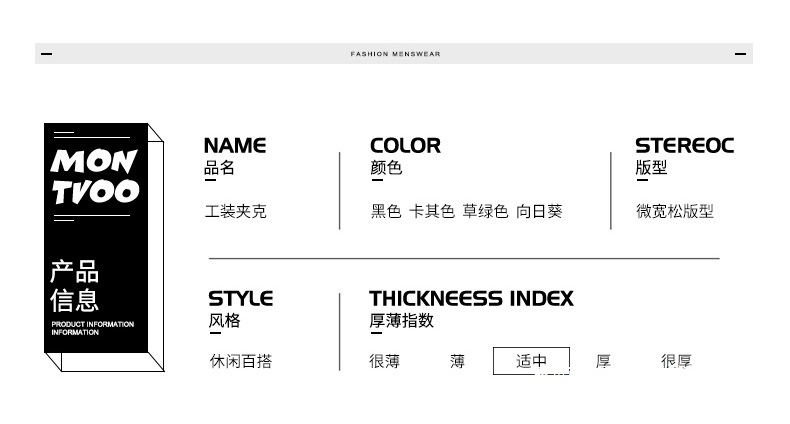790x424 pixels.
Task: Click the 卡其色 color option
Action: pos(432,211)
